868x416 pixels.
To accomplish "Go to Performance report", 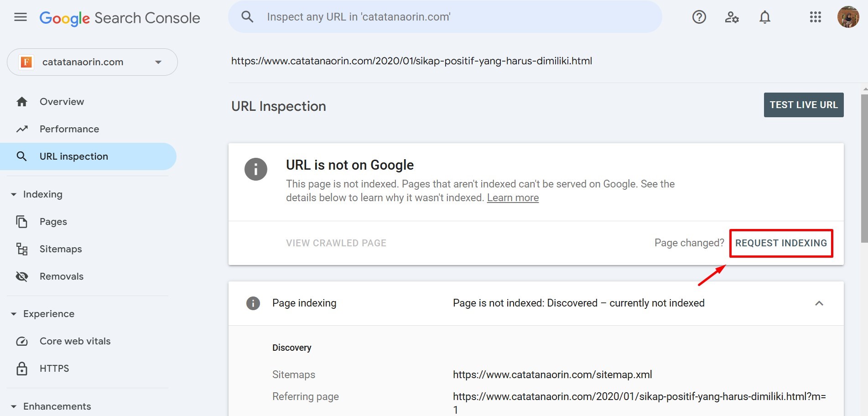I will click(69, 129).
